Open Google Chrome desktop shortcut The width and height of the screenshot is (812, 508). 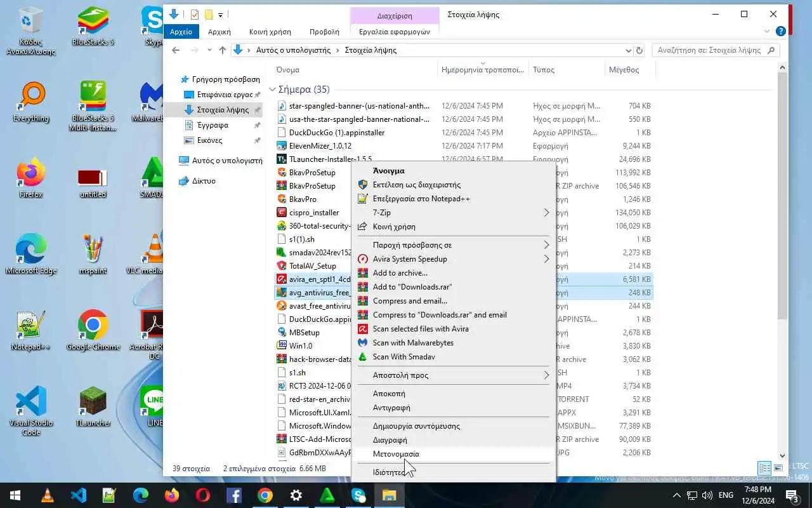(93, 331)
